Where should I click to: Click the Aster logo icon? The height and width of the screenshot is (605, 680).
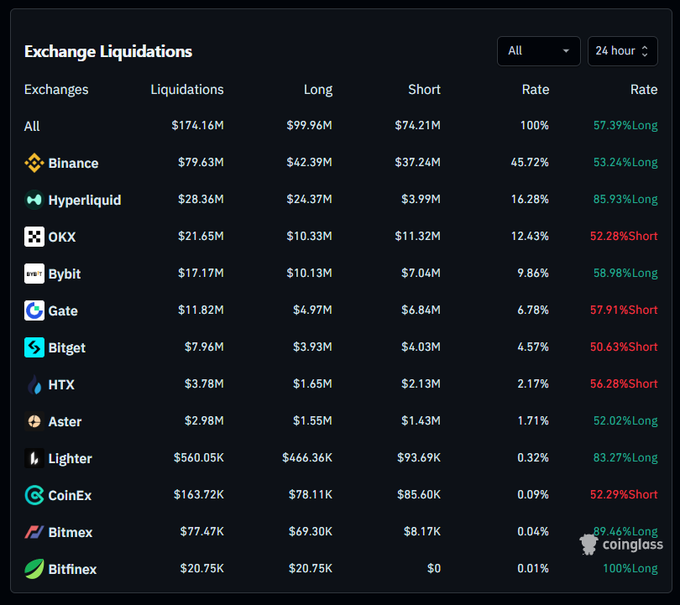[x=34, y=421]
